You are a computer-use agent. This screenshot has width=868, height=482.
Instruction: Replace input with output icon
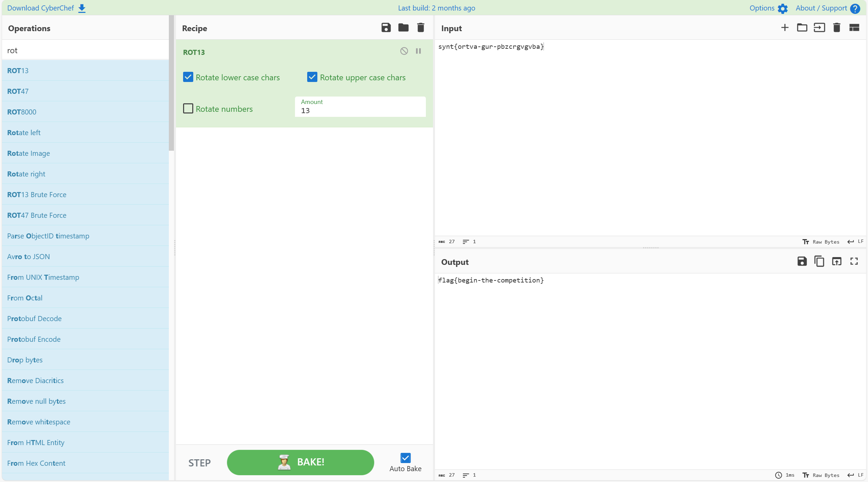pyautogui.click(x=837, y=261)
